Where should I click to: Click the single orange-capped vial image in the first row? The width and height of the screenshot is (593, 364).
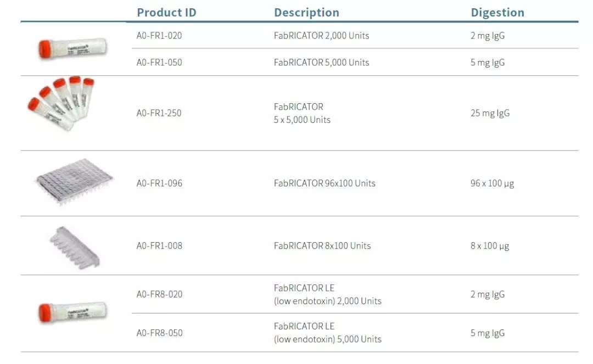click(72, 49)
